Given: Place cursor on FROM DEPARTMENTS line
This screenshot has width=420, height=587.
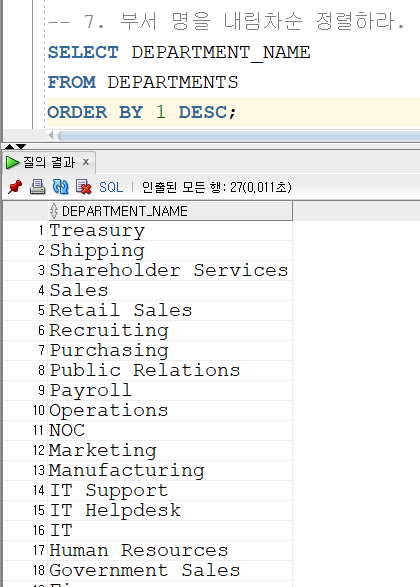Looking at the screenshot, I should point(143,82).
